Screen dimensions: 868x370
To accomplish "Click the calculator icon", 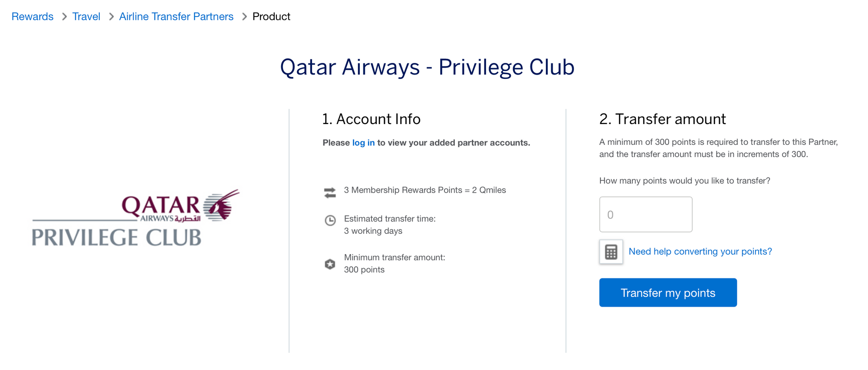I will (611, 252).
